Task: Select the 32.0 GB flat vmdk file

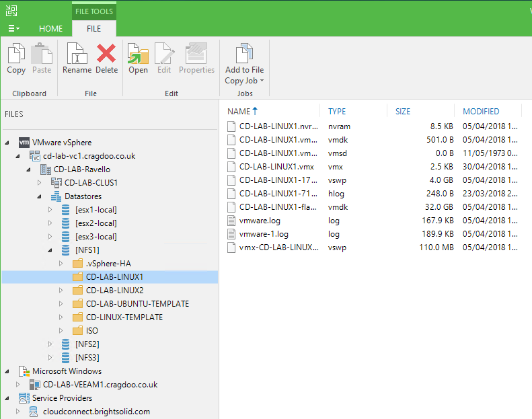Action: 373,207
